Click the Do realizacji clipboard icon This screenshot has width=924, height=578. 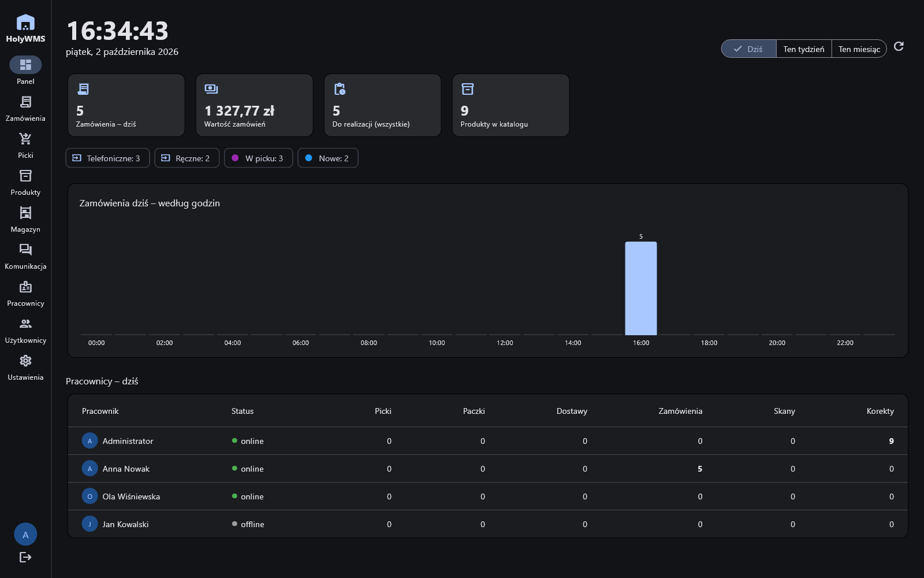[340, 89]
